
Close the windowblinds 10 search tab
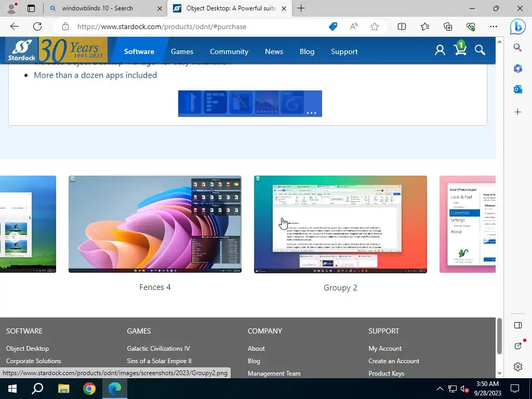coord(159,8)
